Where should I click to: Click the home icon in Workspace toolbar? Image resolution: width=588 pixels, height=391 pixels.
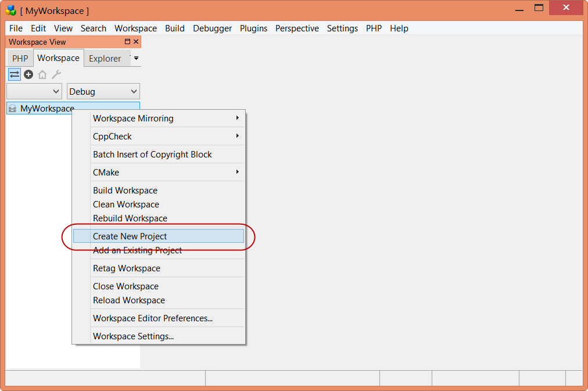[42, 74]
